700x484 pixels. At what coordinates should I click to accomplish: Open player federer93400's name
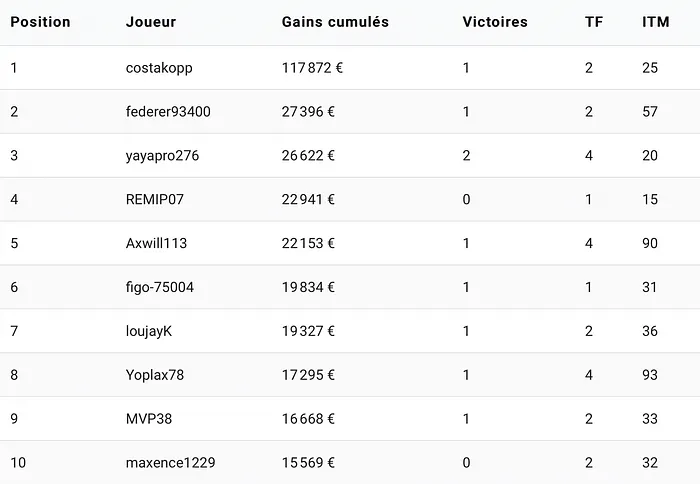click(x=168, y=112)
